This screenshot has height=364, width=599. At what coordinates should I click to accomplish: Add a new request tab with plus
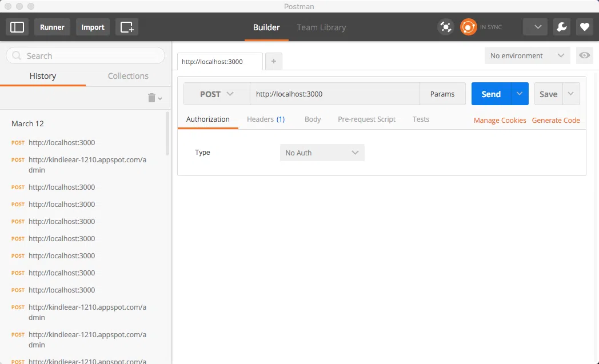pos(273,61)
